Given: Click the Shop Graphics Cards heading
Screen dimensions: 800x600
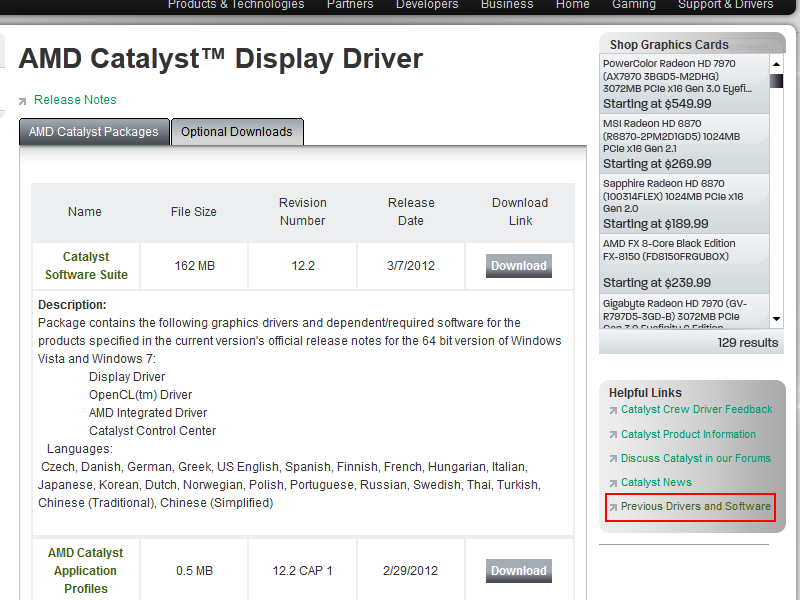Looking at the screenshot, I should coord(669,45).
